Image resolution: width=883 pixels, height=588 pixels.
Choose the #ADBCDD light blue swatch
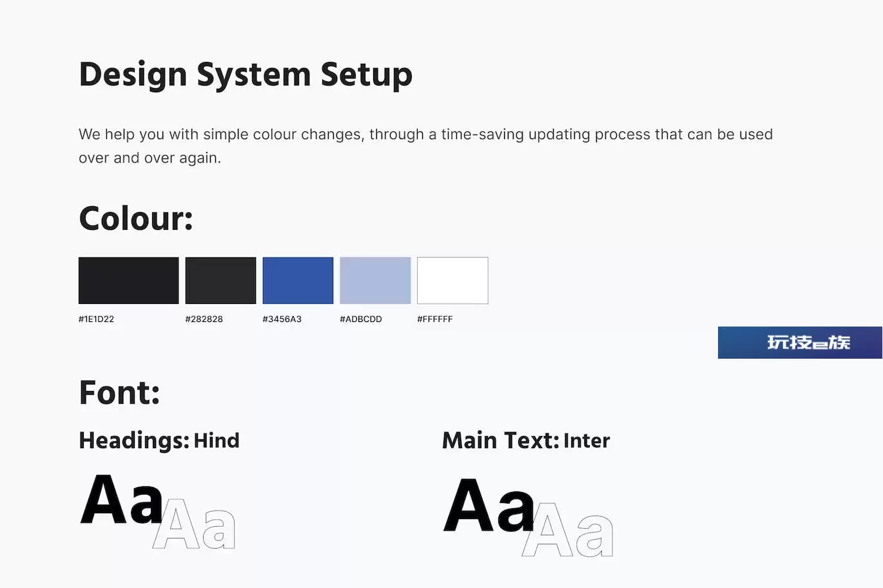pyautogui.click(x=375, y=280)
